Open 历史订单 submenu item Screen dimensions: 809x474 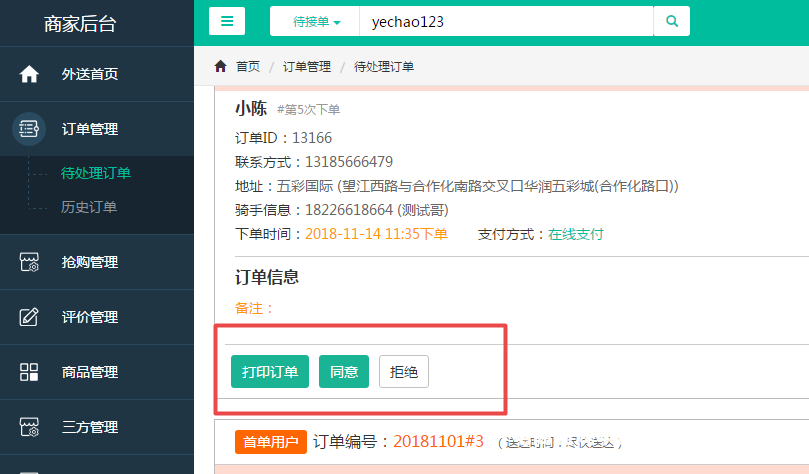[89, 207]
